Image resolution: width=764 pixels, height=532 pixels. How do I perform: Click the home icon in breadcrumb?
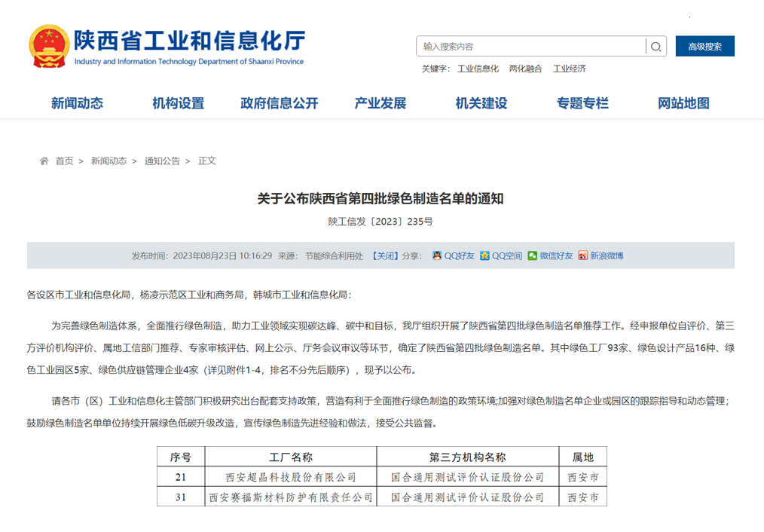[44, 161]
